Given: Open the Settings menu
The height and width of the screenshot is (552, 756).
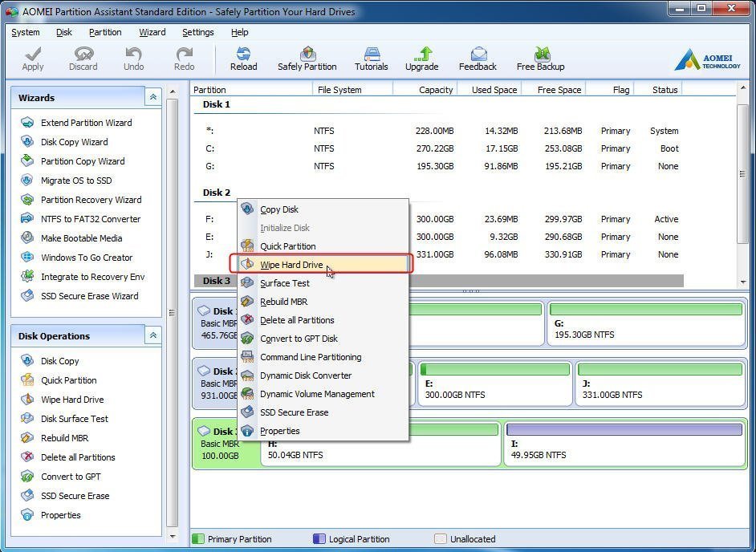Looking at the screenshot, I should tap(198, 32).
